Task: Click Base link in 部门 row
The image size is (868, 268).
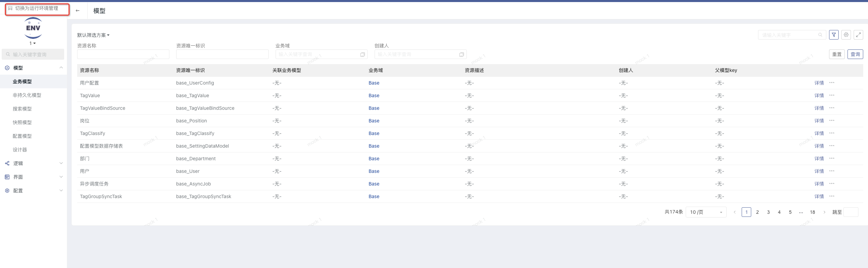Action: point(374,159)
